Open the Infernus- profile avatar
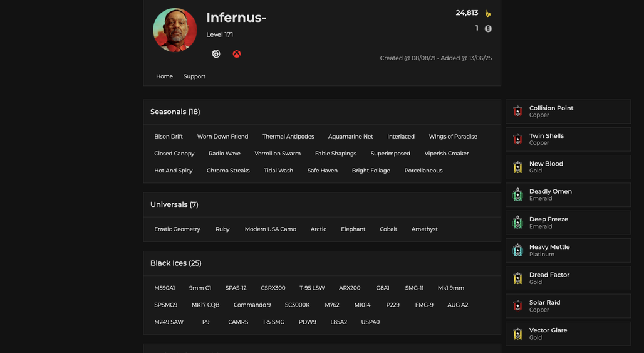644x353 pixels. (x=175, y=30)
